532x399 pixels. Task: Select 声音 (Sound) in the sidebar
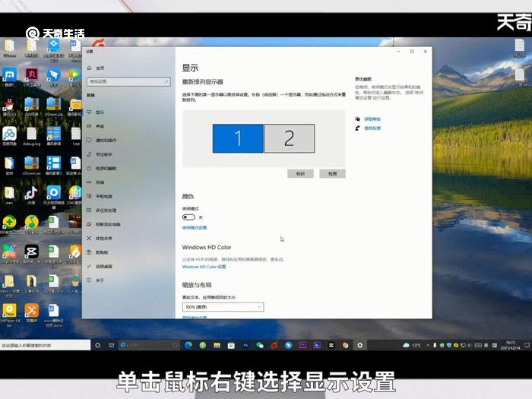click(x=89, y=126)
